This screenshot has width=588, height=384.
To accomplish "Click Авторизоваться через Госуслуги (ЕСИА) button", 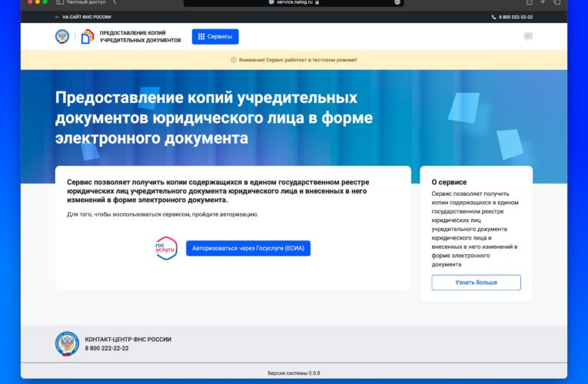I will tap(248, 248).
